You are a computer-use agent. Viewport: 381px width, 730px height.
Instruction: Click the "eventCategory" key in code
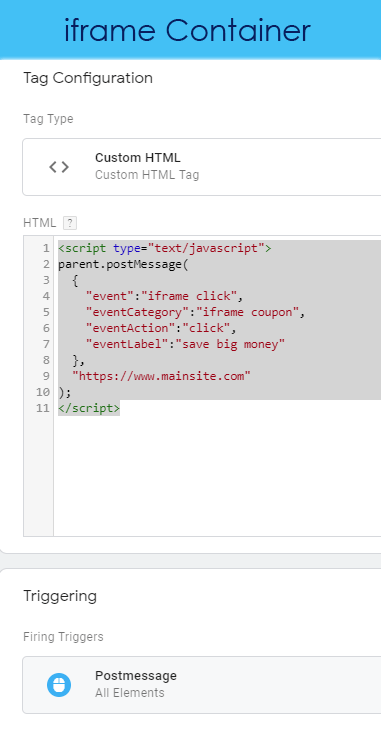click(134, 312)
